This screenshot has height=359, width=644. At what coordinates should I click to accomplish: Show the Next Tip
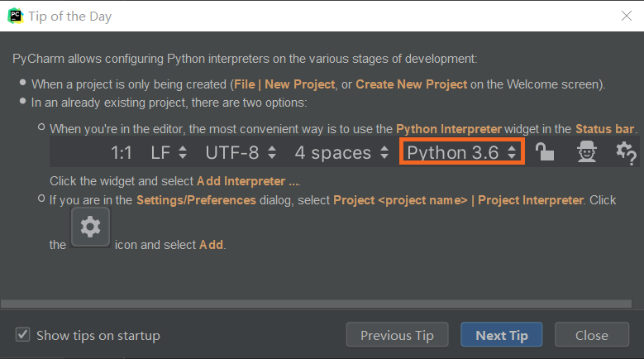[x=501, y=335]
